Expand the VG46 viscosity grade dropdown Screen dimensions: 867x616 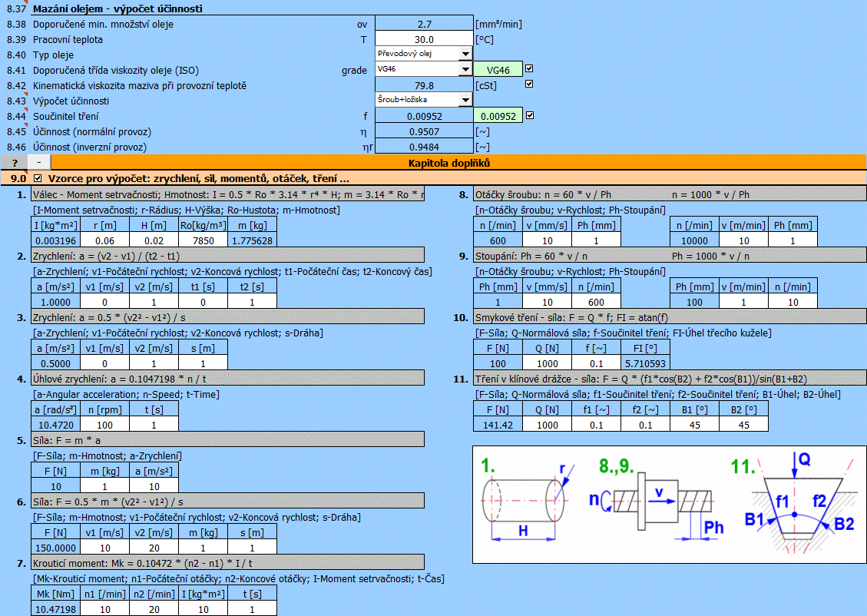[465, 70]
